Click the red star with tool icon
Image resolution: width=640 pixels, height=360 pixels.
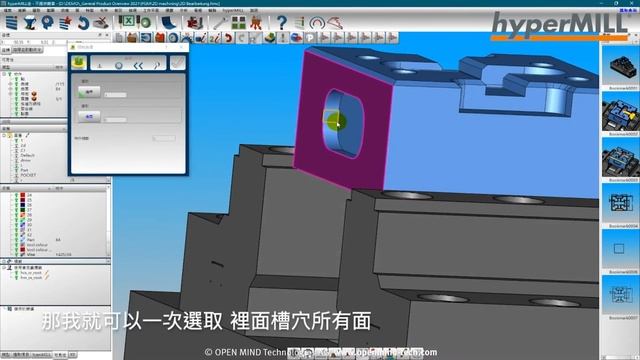tap(194, 22)
